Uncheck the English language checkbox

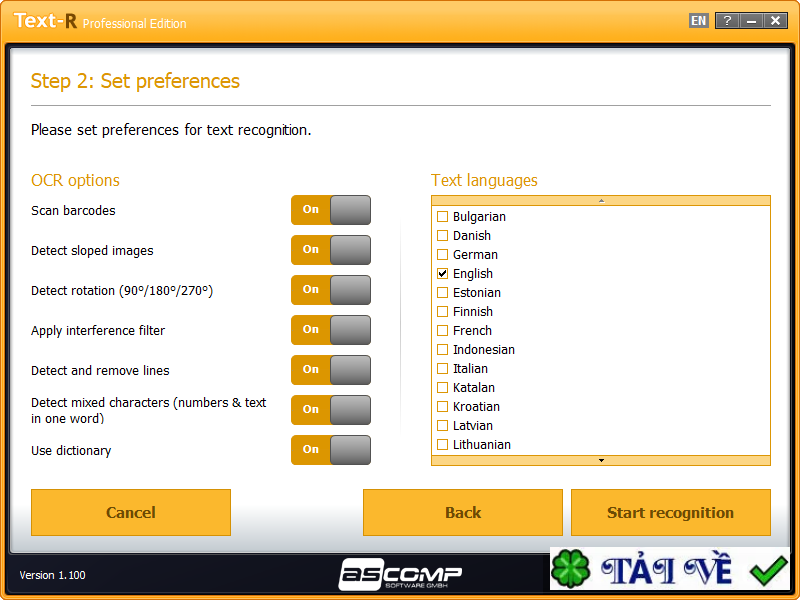pos(442,273)
